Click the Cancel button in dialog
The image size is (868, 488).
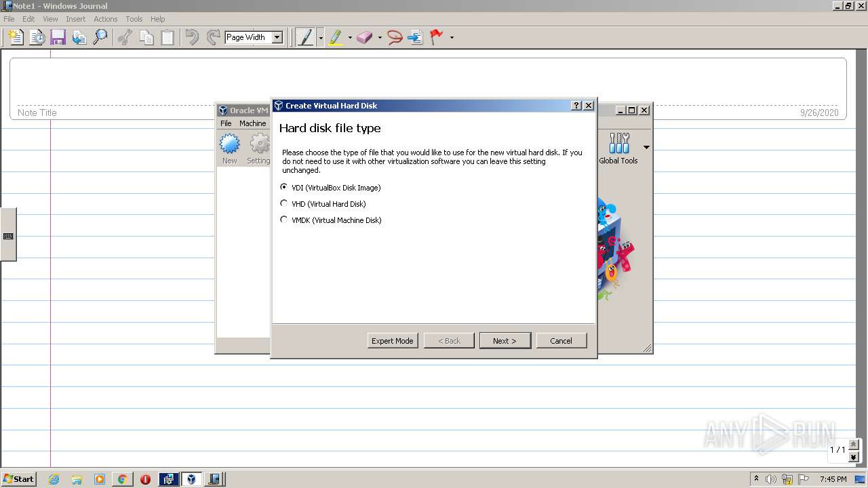coord(561,341)
